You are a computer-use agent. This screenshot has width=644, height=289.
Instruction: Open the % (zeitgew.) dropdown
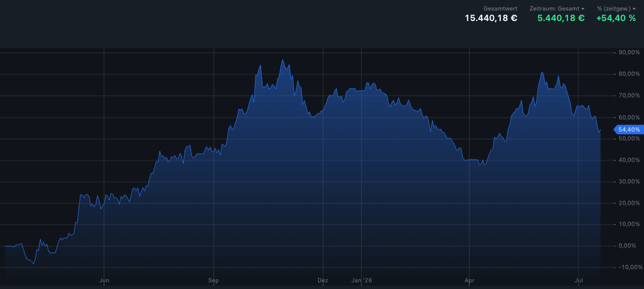click(x=616, y=9)
